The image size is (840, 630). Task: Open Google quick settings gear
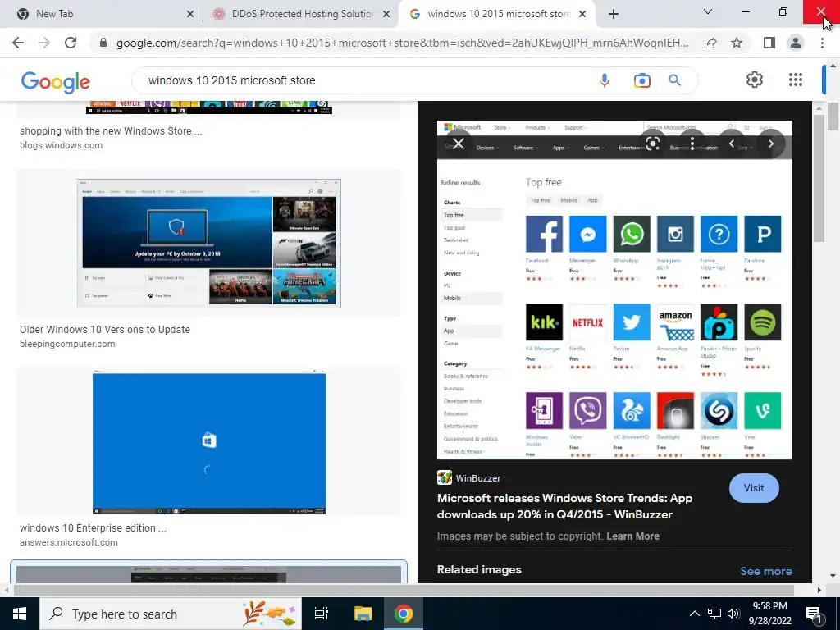coord(755,80)
